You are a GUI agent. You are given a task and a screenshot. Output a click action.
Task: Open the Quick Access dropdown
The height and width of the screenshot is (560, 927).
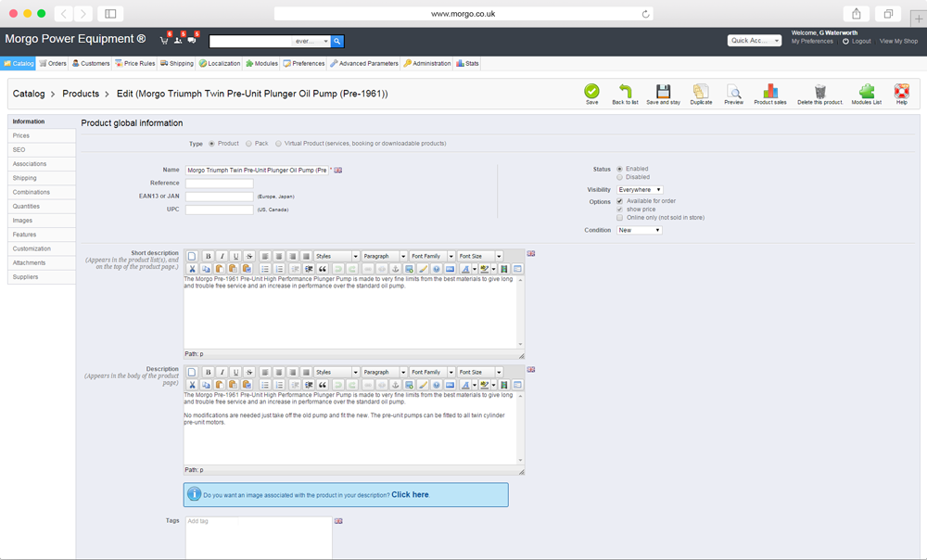(755, 40)
